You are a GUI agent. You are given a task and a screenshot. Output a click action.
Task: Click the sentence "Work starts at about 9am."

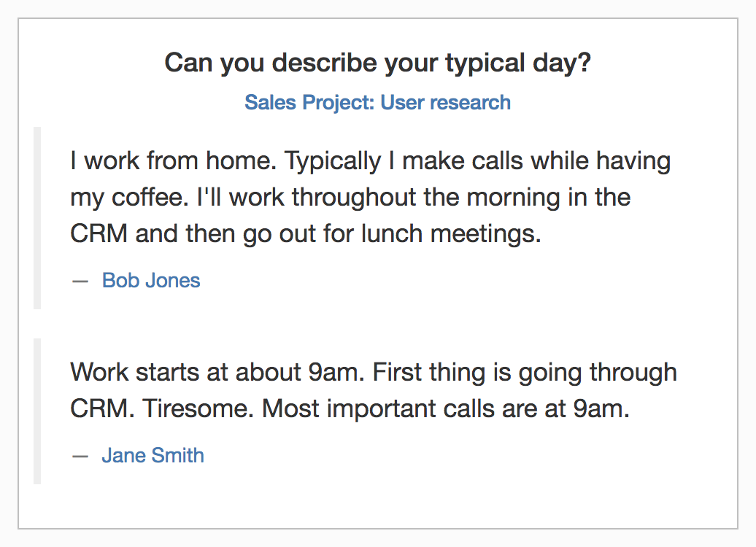click(x=217, y=372)
